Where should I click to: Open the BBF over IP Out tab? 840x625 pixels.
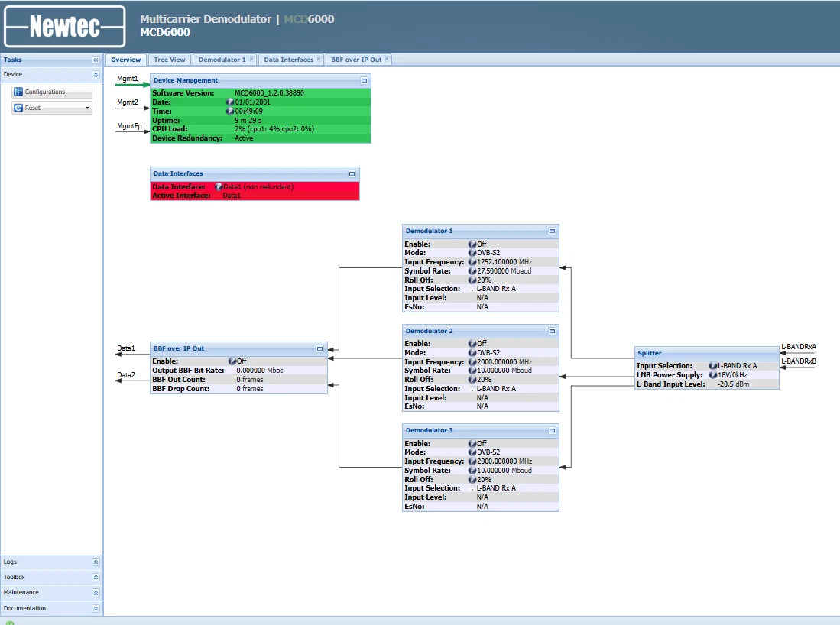356,60
